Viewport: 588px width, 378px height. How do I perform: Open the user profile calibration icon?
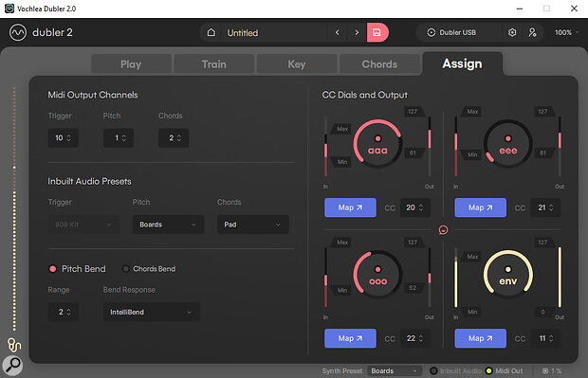532,32
